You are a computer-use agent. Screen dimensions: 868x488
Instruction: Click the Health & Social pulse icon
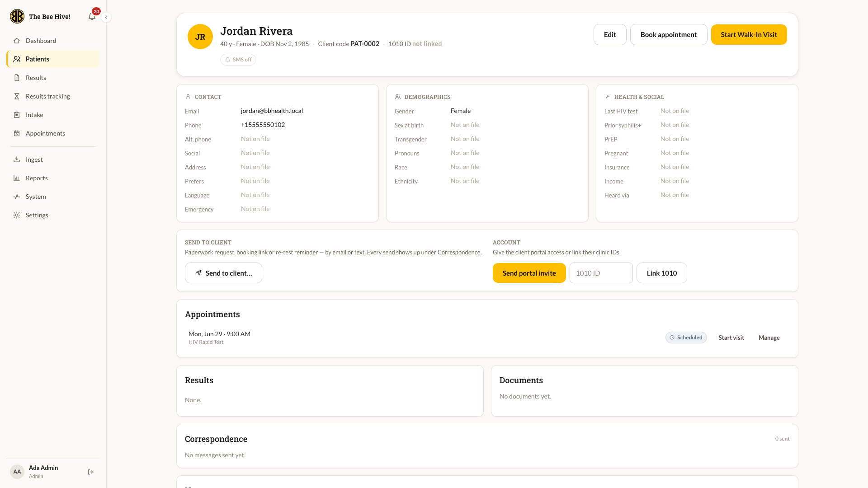point(608,97)
